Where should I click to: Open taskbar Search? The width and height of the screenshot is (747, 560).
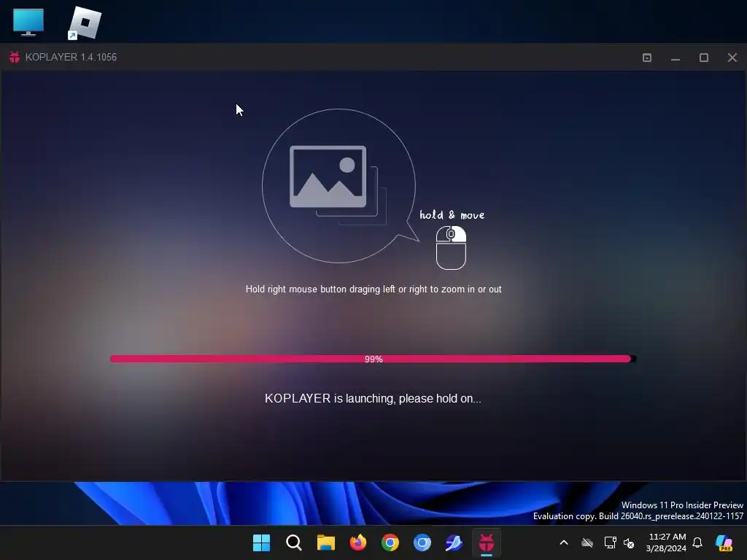coord(294,542)
